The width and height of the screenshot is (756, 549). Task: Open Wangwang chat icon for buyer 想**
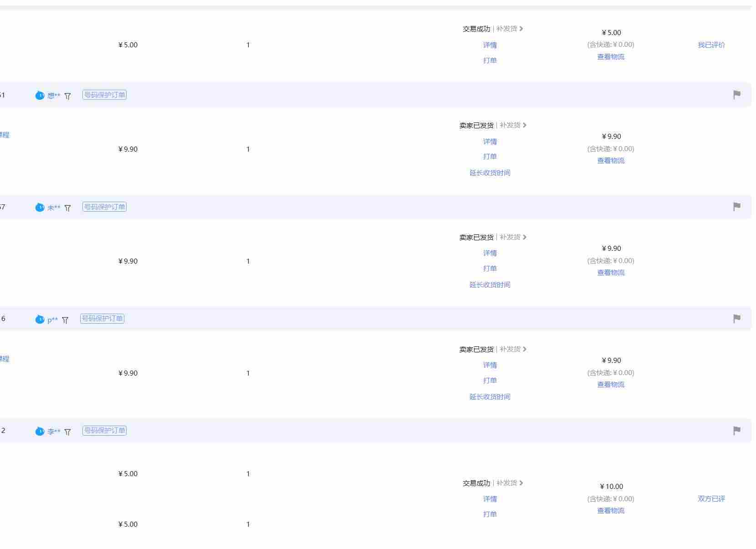click(x=40, y=95)
